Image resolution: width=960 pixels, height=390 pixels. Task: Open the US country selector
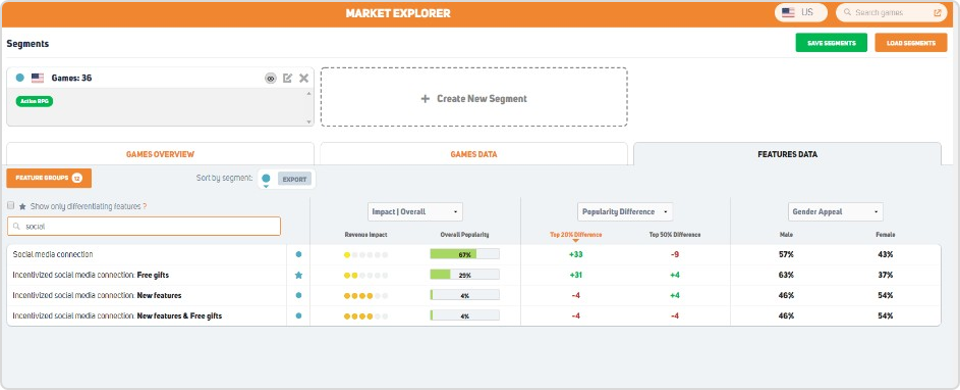point(801,12)
